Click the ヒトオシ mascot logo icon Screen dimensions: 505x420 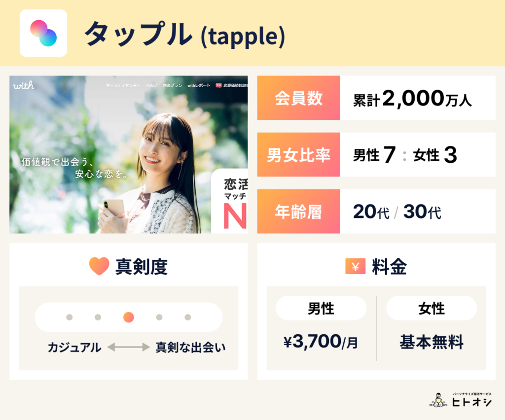438,400
